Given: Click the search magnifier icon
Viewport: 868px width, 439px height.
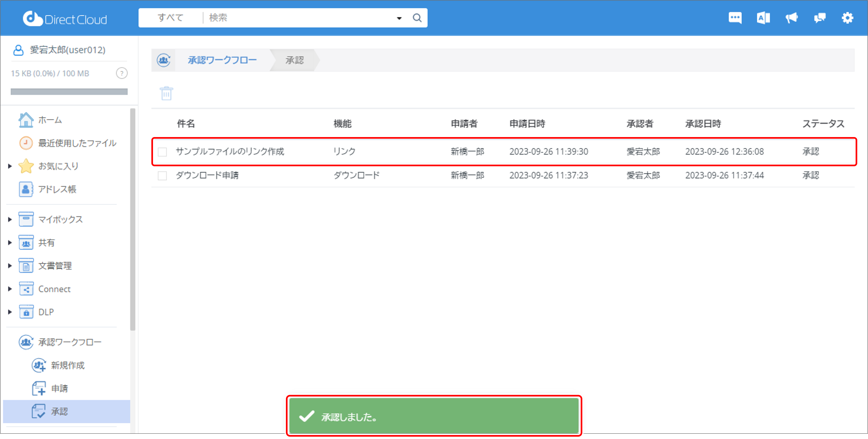Looking at the screenshot, I should 417,18.
